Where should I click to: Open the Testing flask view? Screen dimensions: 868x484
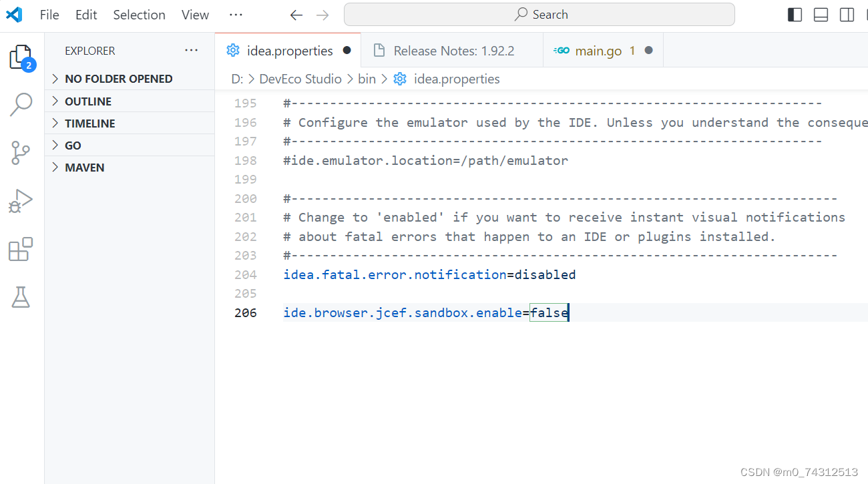tap(21, 297)
